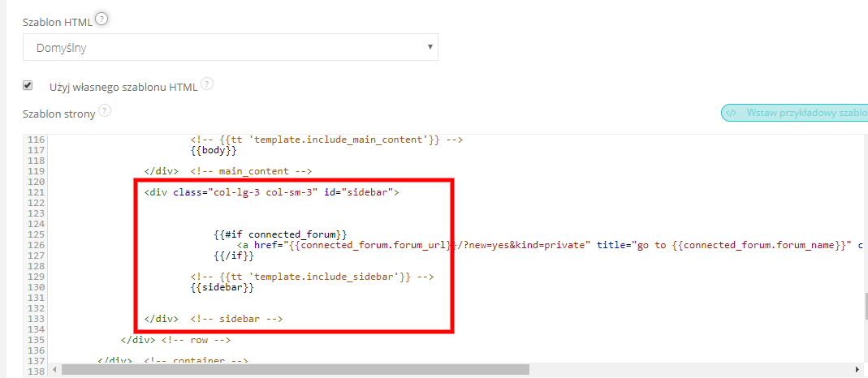The image size is (868, 378).
Task: Click left arrow of horizontal scrollbar
Action: (x=54, y=369)
